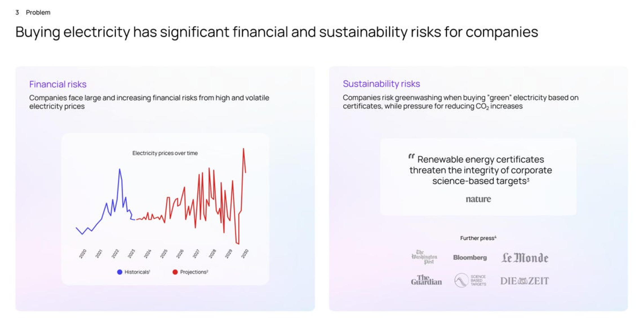Click the Further press caption
This screenshot has height=322, width=644.
coord(478,238)
